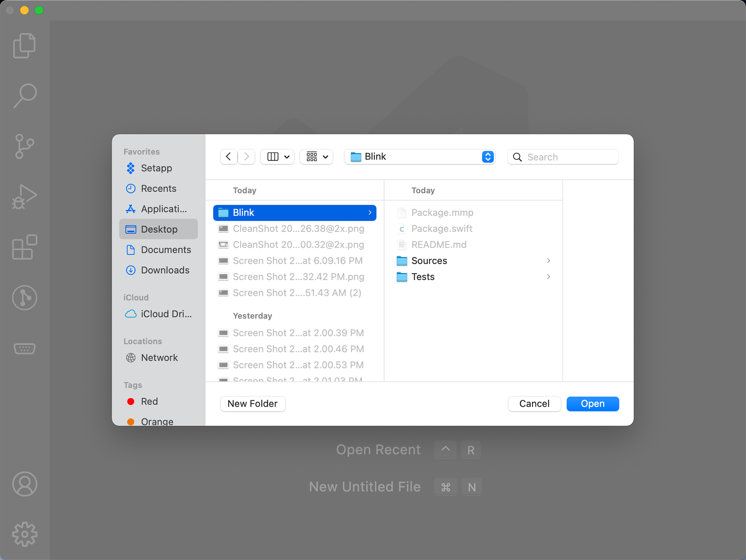The image size is (746, 560).
Task: Select Desktop in the sidebar
Action: pos(158,229)
